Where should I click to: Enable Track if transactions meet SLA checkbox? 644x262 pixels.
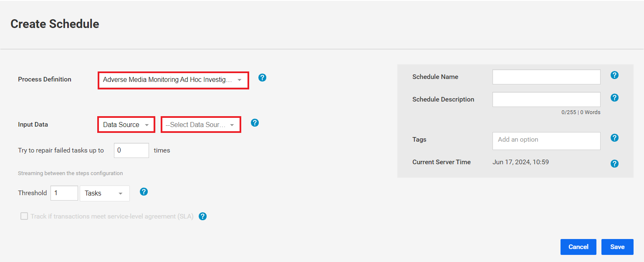point(24,216)
